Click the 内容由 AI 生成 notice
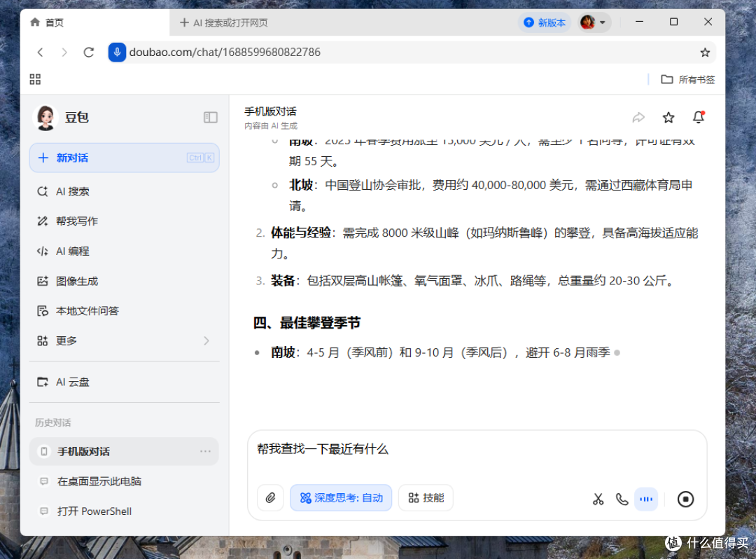756x559 pixels. click(270, 126)
